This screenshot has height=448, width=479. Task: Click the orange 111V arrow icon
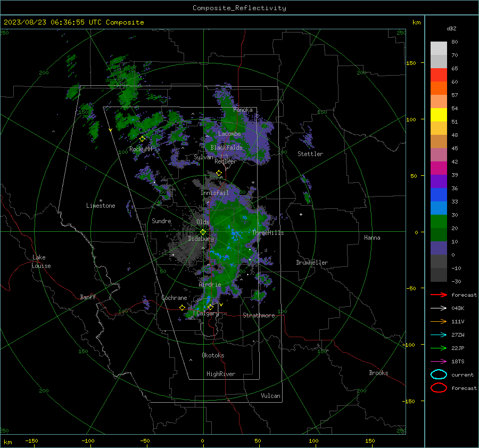pos(439,321)
